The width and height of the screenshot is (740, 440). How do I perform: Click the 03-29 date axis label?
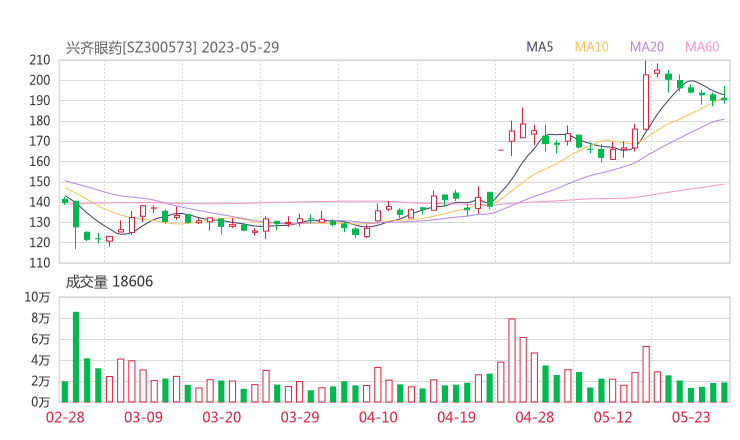[x=300, y=417]
